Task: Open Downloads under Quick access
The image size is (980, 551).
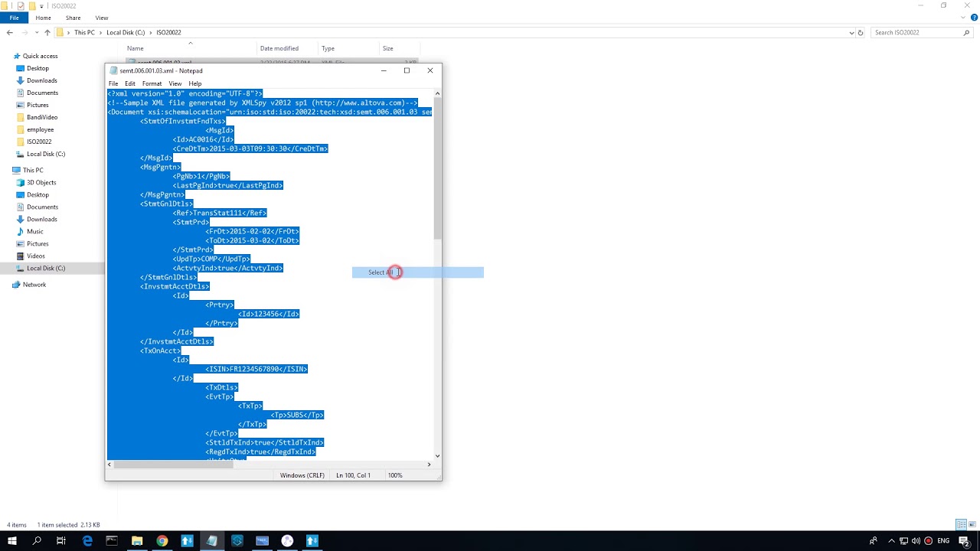Action: coord(41,80)
